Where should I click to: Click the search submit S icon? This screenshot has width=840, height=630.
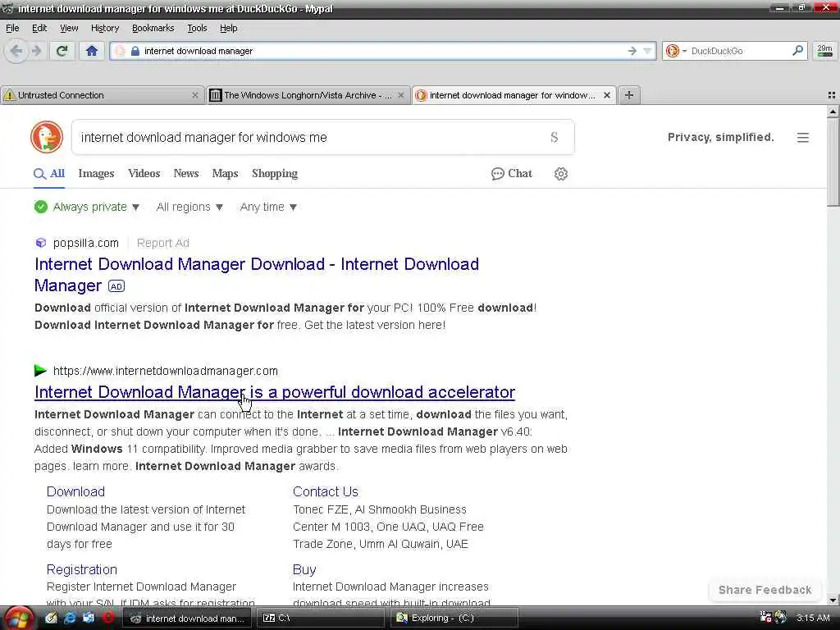pos(554,137)
